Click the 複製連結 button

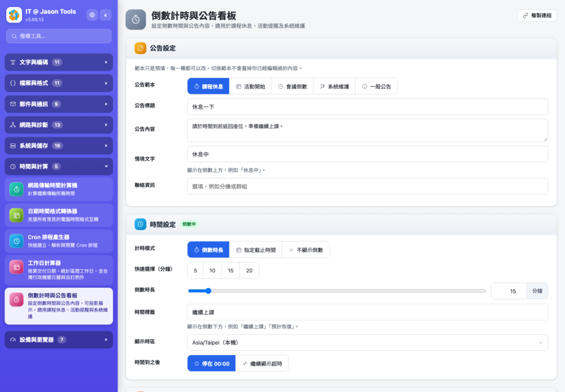click(537, 15)
